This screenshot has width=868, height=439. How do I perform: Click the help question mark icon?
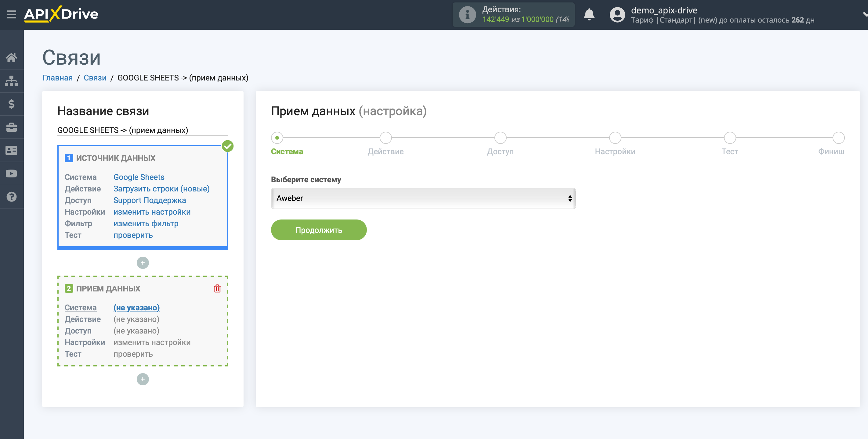click(12, 197)
